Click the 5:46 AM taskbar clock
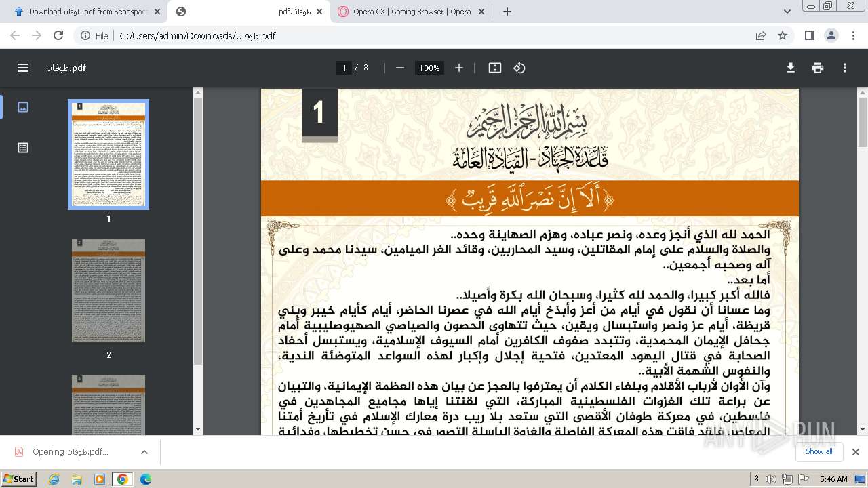The height and width of the screenshot is (488, 868). (833, 479)
